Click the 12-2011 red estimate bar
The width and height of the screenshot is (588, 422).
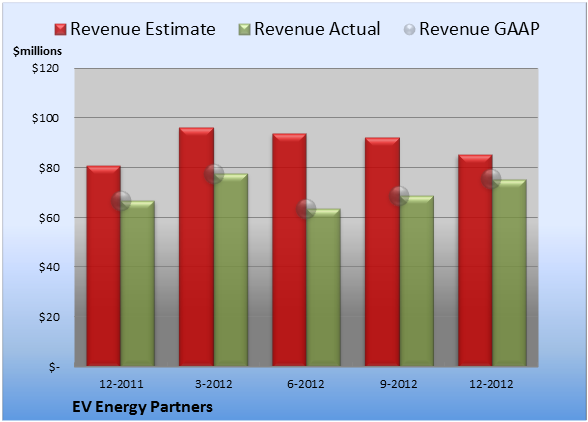pyautogui.click(x=104, y=266)
